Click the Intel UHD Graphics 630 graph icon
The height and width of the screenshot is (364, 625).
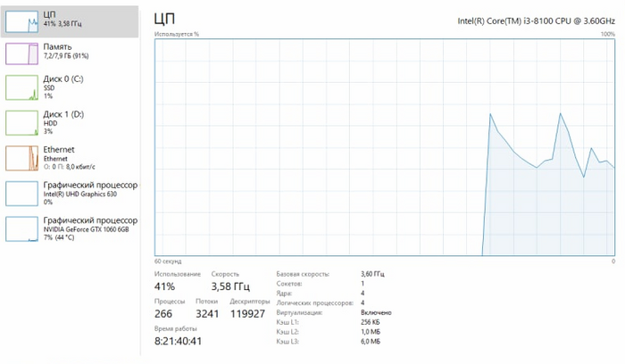coord(22,194)
